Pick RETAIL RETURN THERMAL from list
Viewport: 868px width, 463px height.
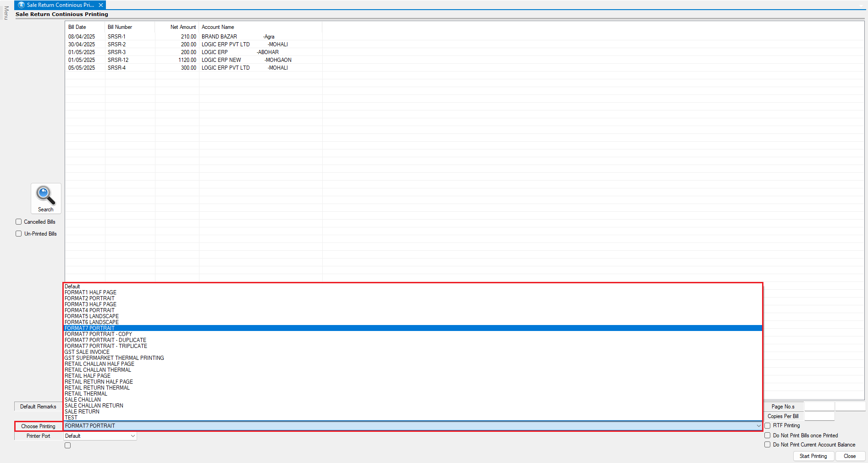tap(97, 388)
